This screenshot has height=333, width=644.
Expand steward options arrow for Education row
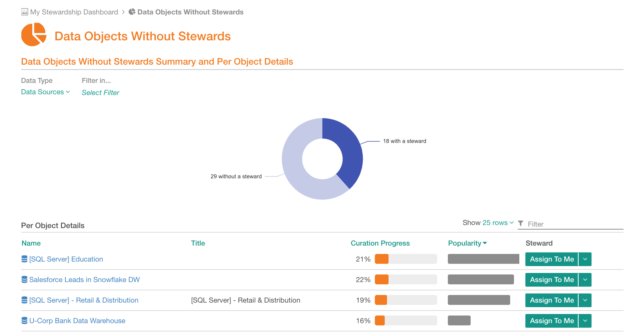click(x=585, y=259)
